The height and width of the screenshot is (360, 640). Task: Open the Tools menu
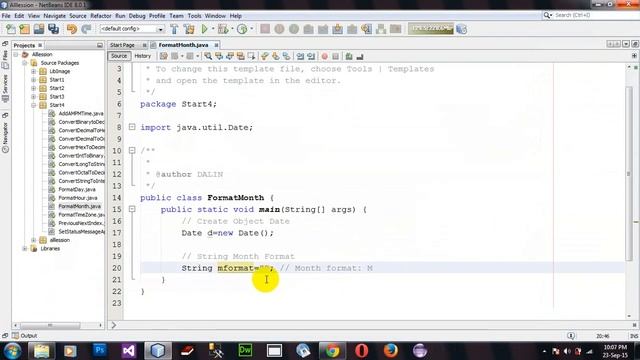coord(194,16)
